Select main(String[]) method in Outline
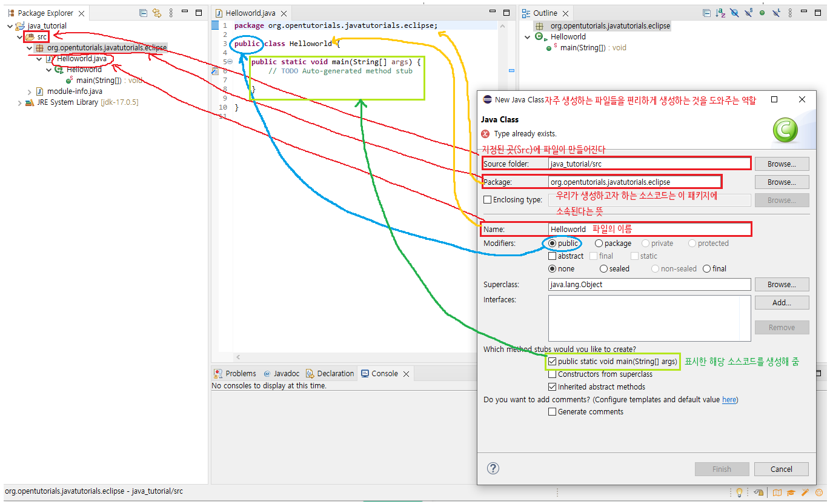The height and width of the screenshot is (504, 830). pos(587,48)
